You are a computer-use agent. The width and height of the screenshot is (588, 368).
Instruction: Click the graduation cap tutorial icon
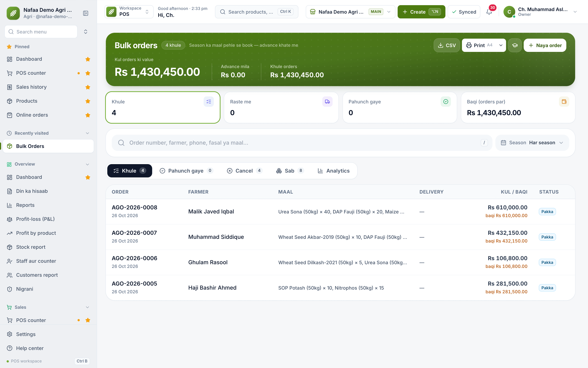click(x=515, y=45)
